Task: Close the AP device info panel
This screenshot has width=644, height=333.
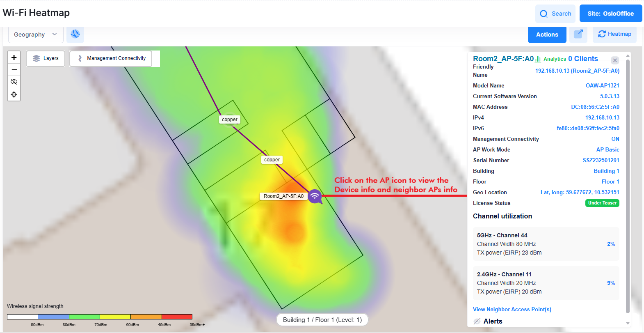Action: click(614, 60)
